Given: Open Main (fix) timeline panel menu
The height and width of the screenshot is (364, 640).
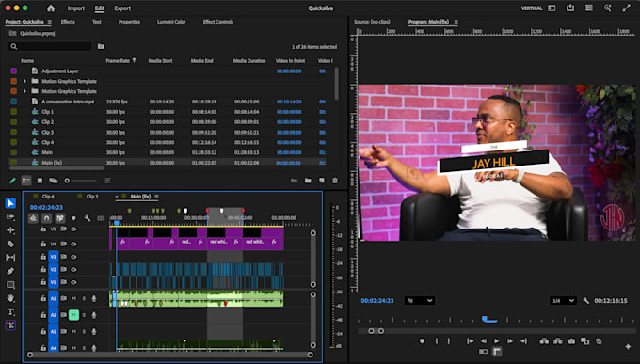Looking at the screenshot, I should coord(156,197).
